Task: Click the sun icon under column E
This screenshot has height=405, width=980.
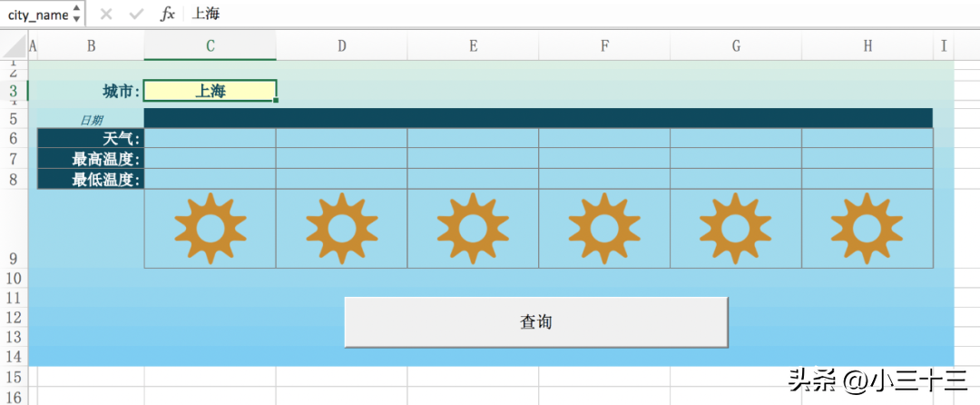Action: 473,228
